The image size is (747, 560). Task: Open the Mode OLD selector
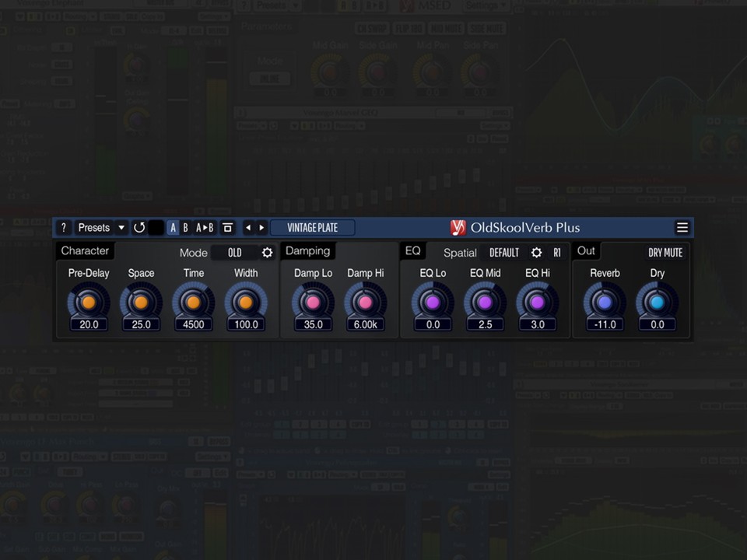pyautogui.click(x=235, y=253)
